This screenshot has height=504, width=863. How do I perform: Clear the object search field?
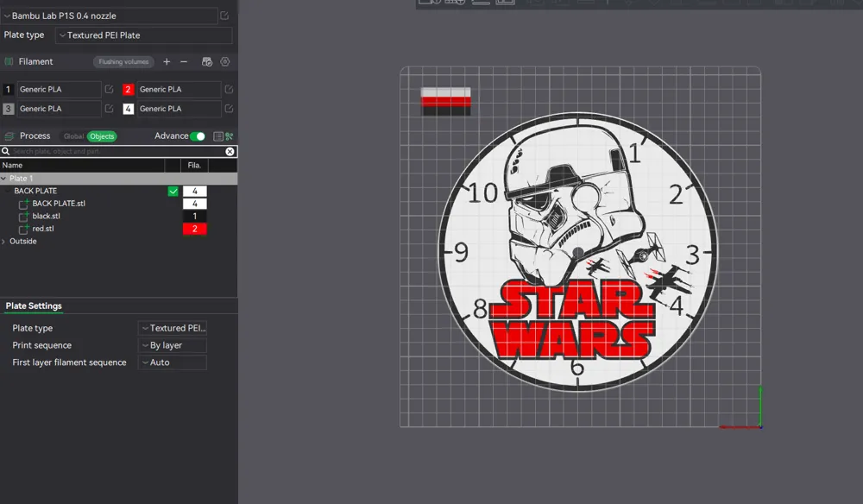pyautogui.click(x=230, y=151)
